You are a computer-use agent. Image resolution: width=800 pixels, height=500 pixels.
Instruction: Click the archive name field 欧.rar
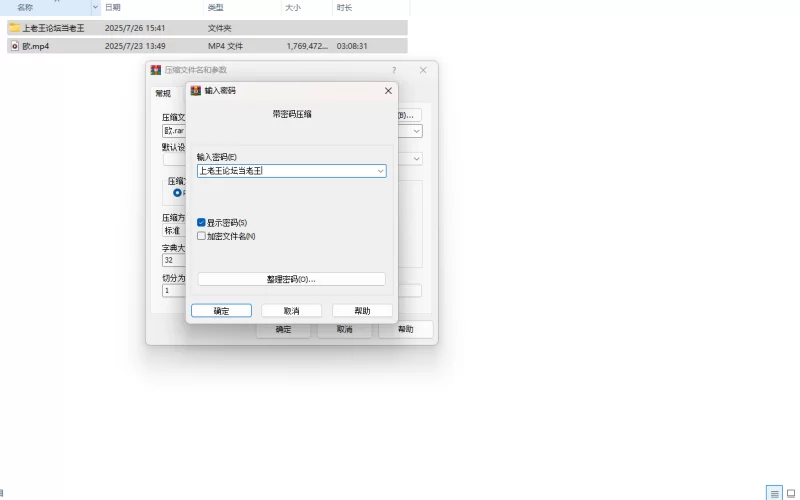(174, 131)
